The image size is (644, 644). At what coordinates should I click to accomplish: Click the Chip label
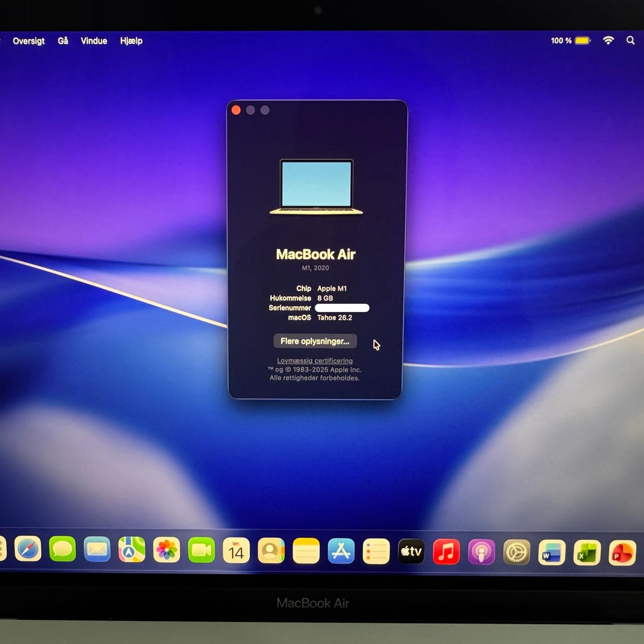pos(303,288)
